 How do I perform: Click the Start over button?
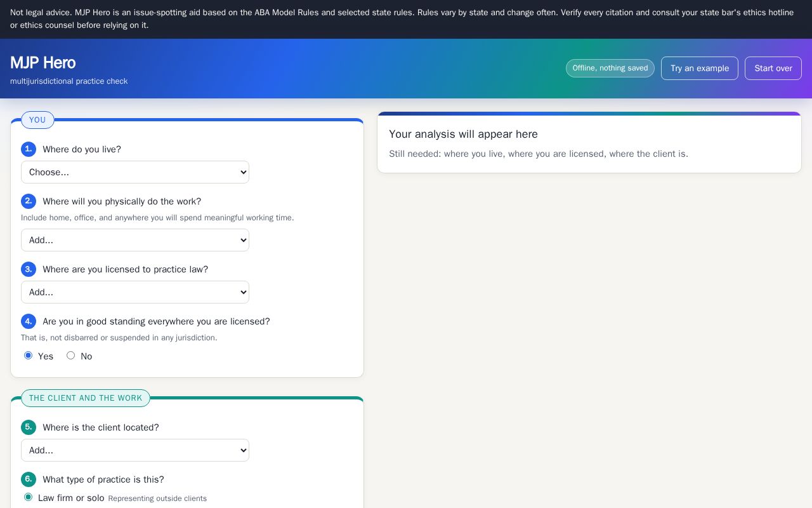pos(773,69)
